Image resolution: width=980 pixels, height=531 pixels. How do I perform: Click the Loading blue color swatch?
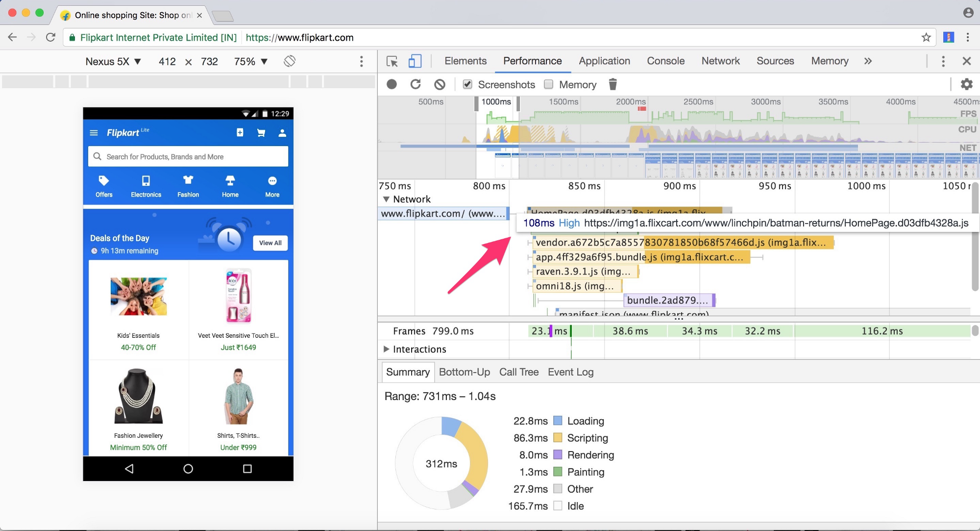(558, 421)
